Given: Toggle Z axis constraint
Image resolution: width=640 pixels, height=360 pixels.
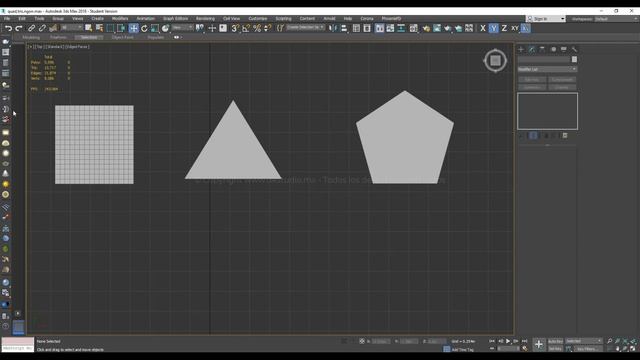Looking at the screenshot, I should point(504,28).
